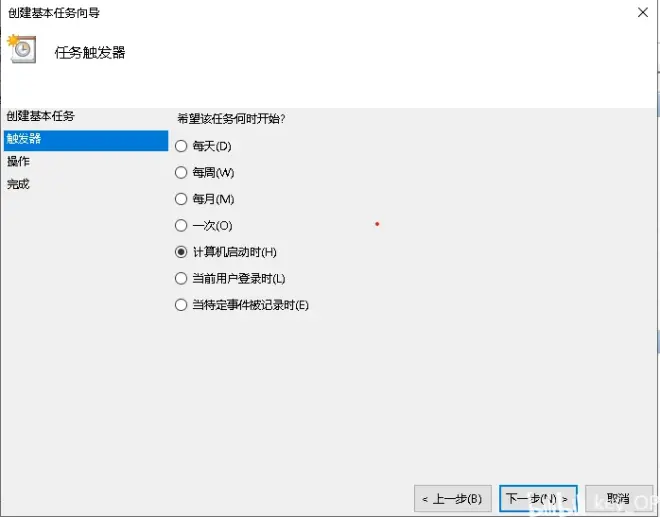The height and width of the screenshot is (517, 660).
Task: Click the 任务触发器 header title
Action: coord(90,53)
